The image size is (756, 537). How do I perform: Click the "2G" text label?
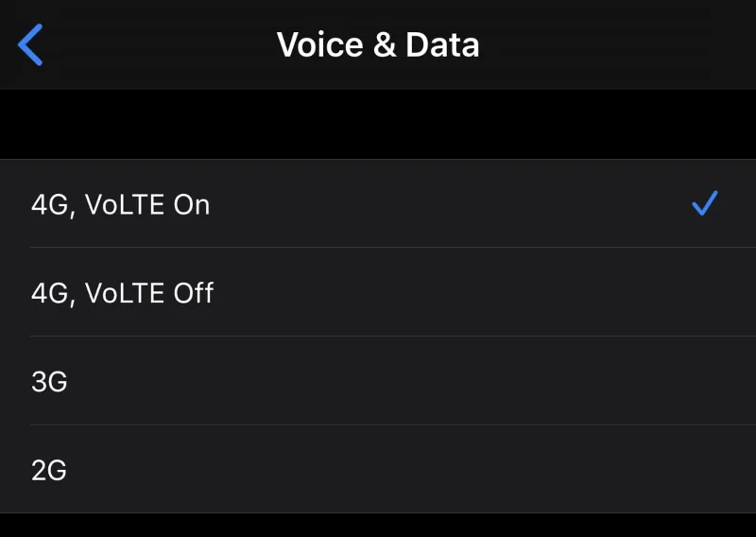49,470
